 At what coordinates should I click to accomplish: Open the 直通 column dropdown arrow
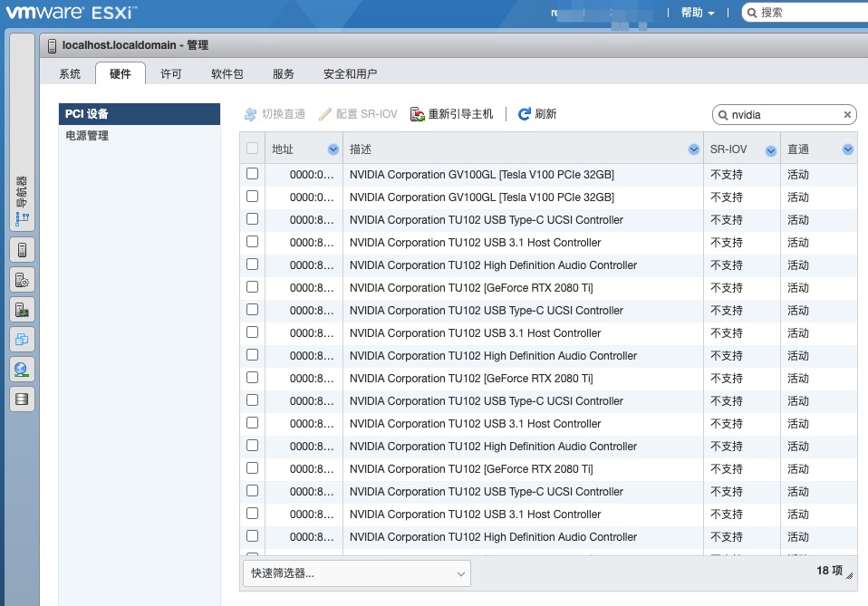pyautogui.click(x=847, y=149)
